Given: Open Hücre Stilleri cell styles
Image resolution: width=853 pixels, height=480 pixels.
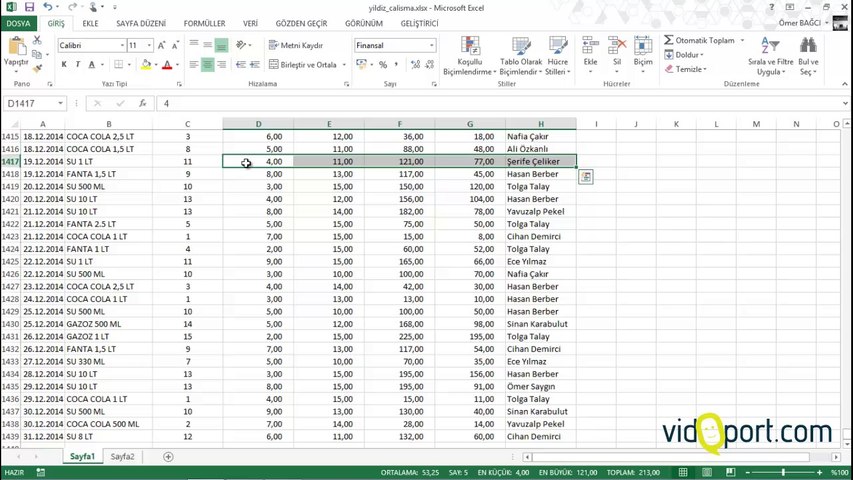Looking at the screenshot, I should 557,56.
